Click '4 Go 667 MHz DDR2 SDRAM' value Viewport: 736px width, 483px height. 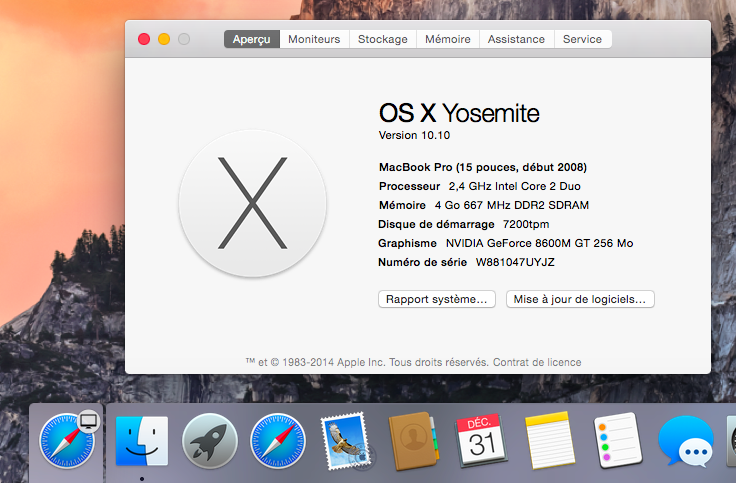512,205
